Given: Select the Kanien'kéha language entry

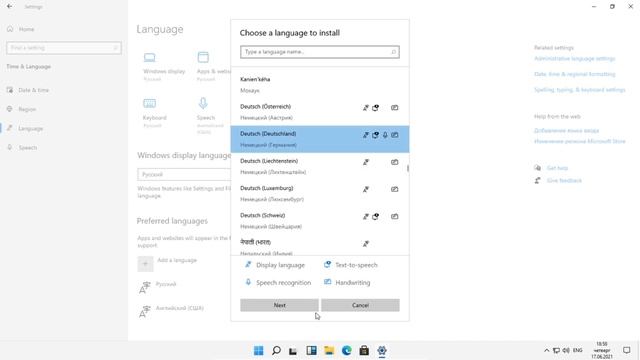Looking at the screenshot, I should pyautogui.click(x=320, y=85).
